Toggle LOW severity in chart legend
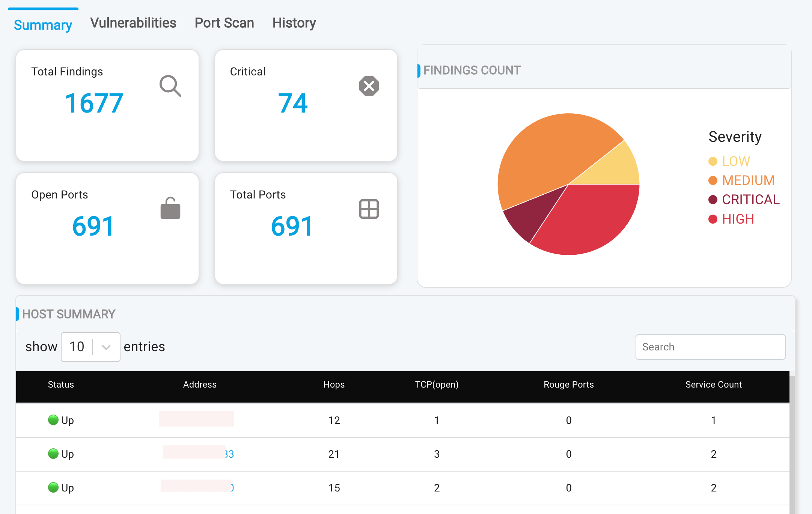812x514 pixels. (735, 161)
